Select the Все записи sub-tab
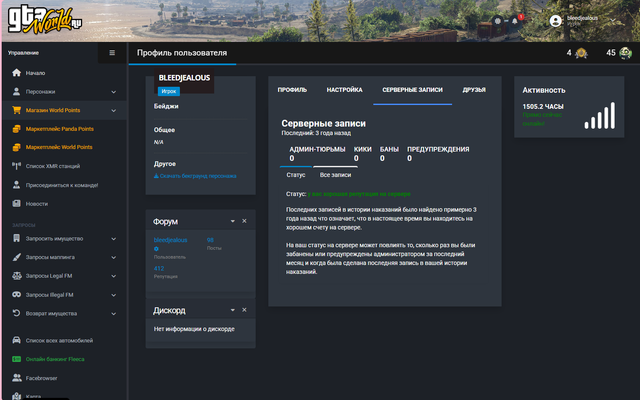This screenshot has height=400, width=640. pos(335,175)
